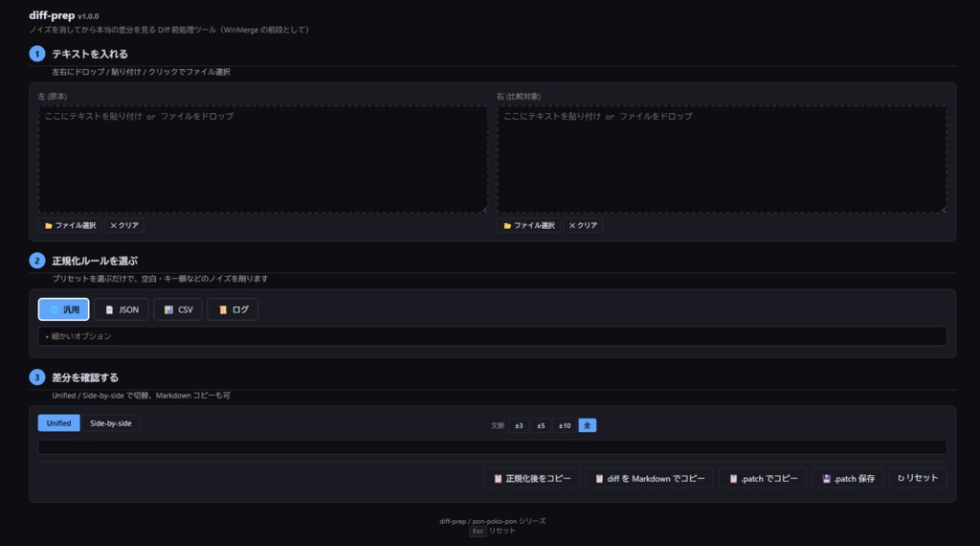Set context to ±5 lines

pyautogui.click(x=541, y=425)
